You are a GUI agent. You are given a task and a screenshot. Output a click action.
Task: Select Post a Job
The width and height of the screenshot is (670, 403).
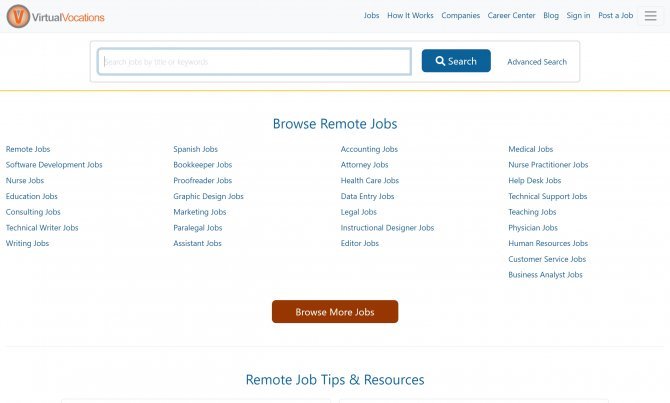(615, 15)
